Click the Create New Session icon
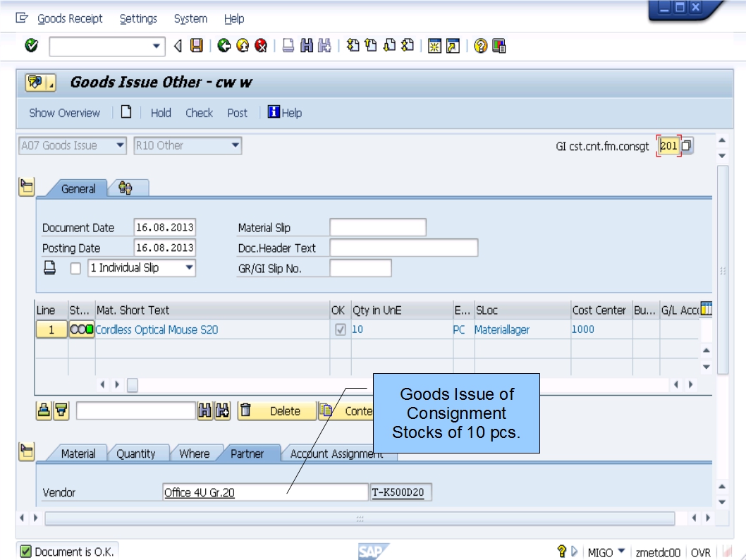746x560 pixels. (434, 46)
